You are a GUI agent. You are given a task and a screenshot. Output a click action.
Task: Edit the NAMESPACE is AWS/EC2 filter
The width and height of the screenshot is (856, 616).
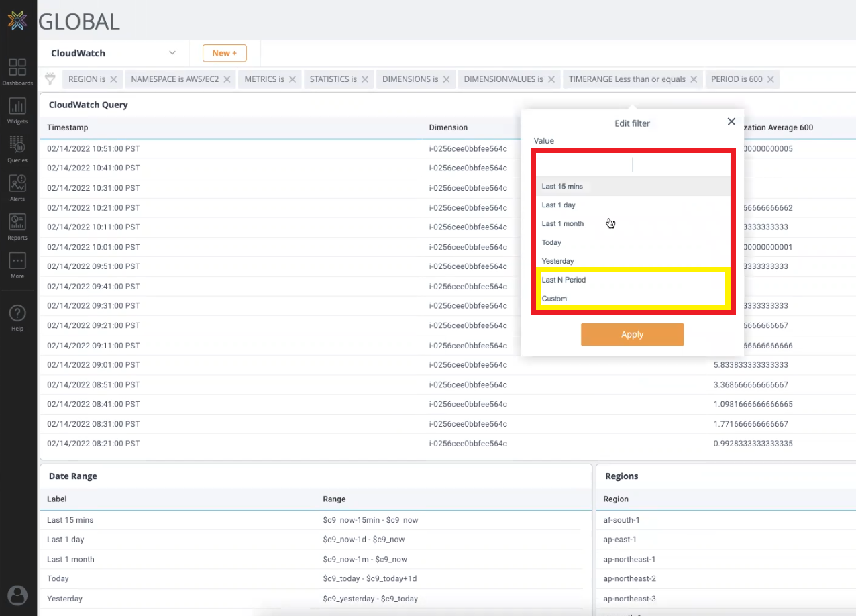tap(175, 79)
